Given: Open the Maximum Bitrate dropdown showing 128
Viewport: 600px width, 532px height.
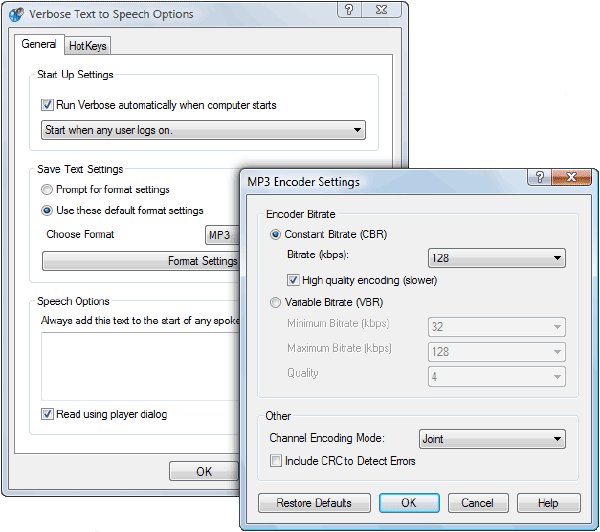Looking at the screenshot, I should [497, 352].
